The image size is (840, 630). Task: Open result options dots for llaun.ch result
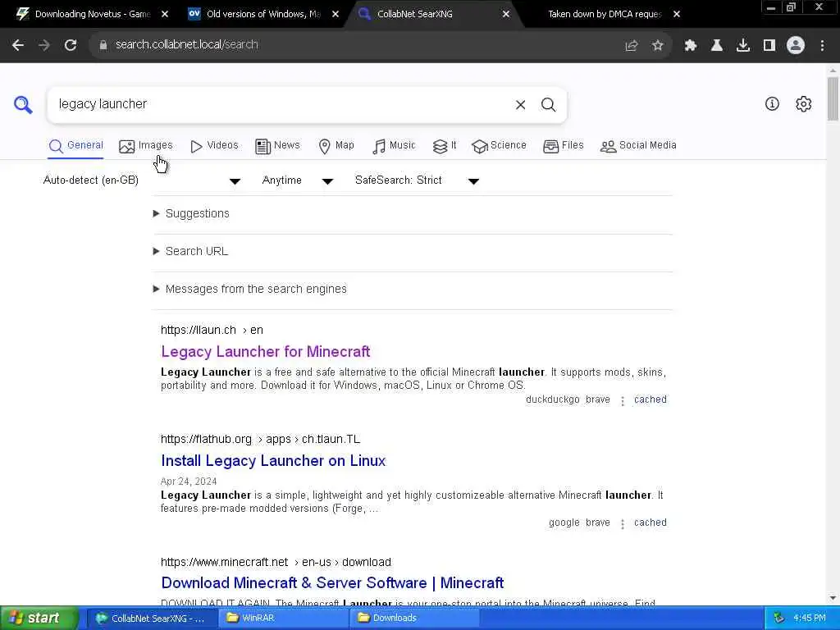(x=623, y=400)
